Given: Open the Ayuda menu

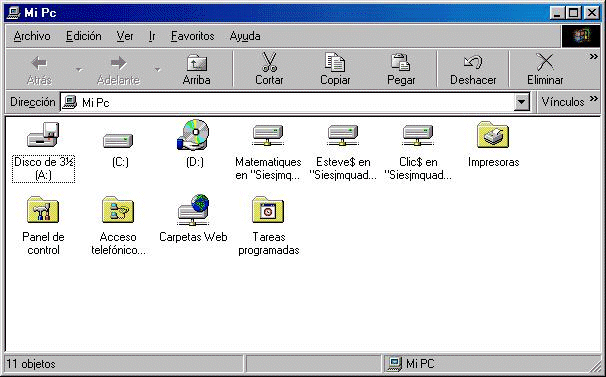Looking at the screenshot, I should point(245,36).
